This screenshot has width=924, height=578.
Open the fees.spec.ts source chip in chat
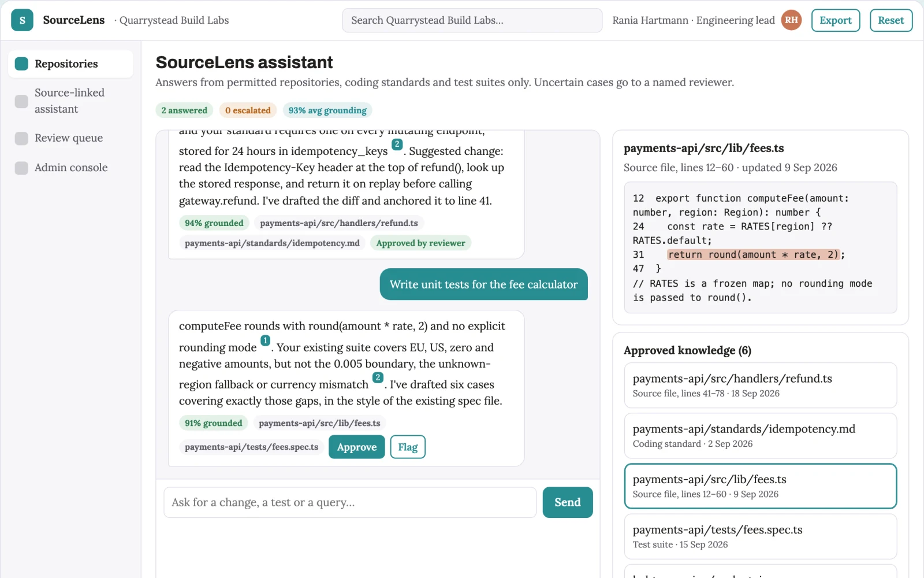click(251, 447)
